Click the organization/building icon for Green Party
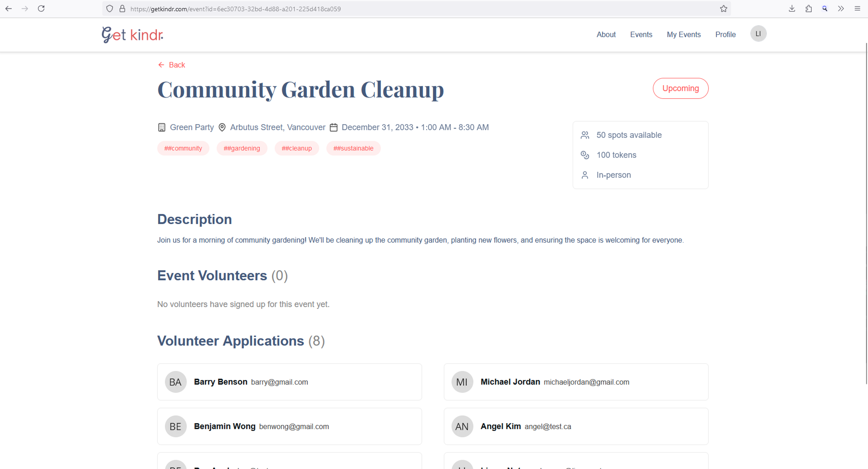Viewport: 868px width, 469px height. pos(162,127)
